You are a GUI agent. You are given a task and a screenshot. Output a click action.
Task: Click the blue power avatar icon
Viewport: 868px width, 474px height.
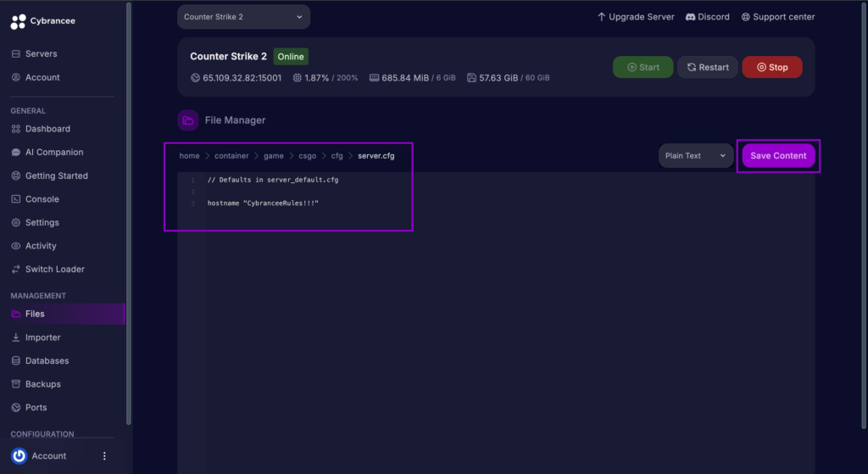(19, 455)
